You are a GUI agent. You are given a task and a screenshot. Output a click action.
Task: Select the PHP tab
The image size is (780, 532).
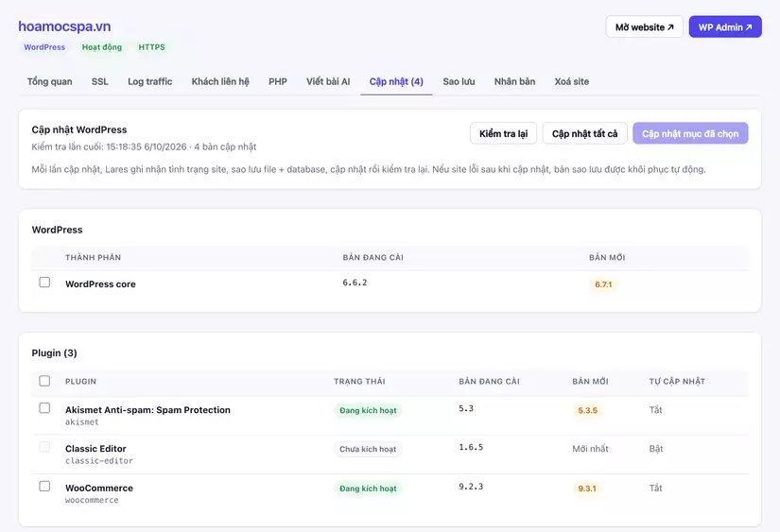[278, 81]
